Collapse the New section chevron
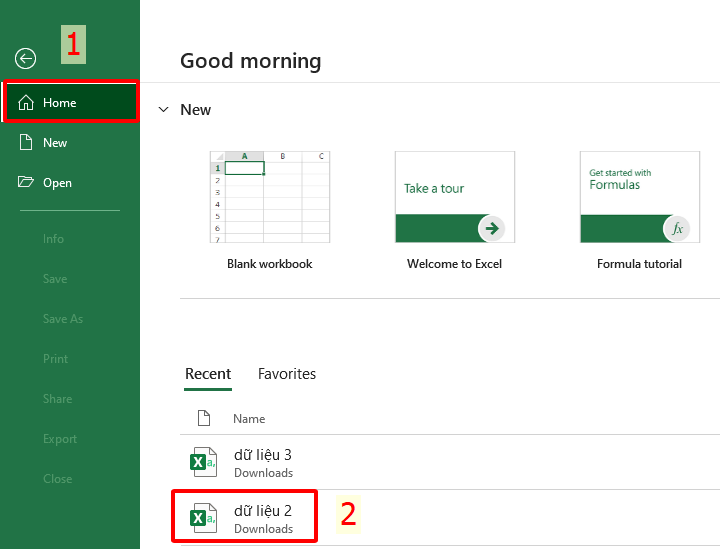 tap(163, 109)
